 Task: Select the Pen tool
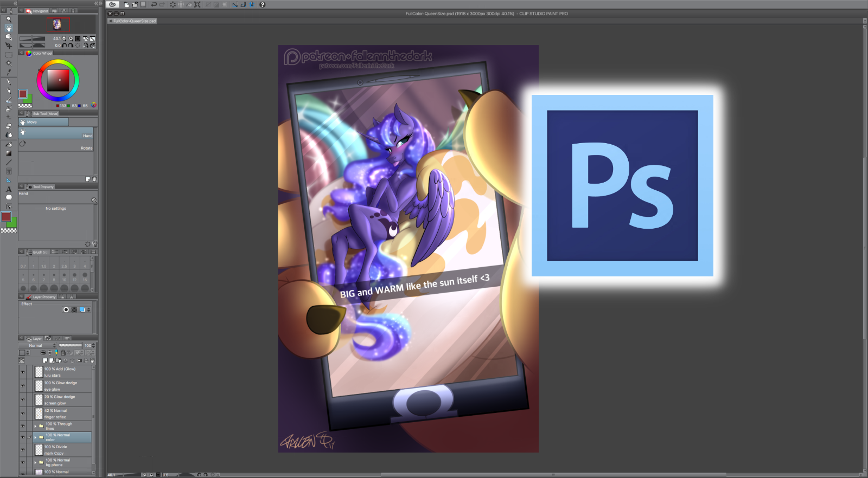[x=9, y=82]
